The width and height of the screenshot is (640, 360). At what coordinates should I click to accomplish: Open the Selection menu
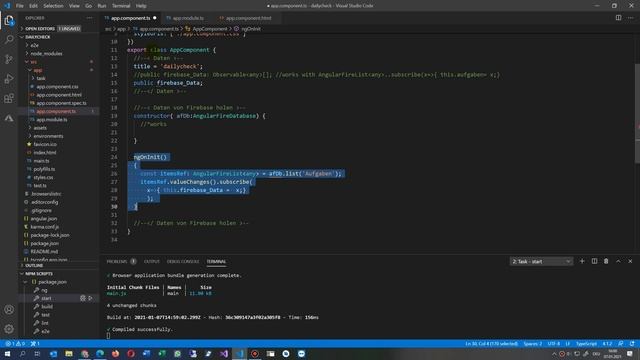tap(53, 6)
